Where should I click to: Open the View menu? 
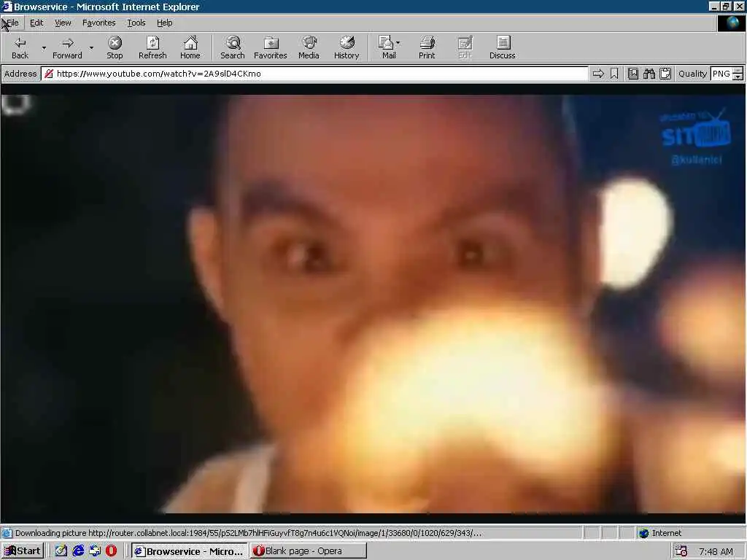pyautogui.click(x=63, y=23)
